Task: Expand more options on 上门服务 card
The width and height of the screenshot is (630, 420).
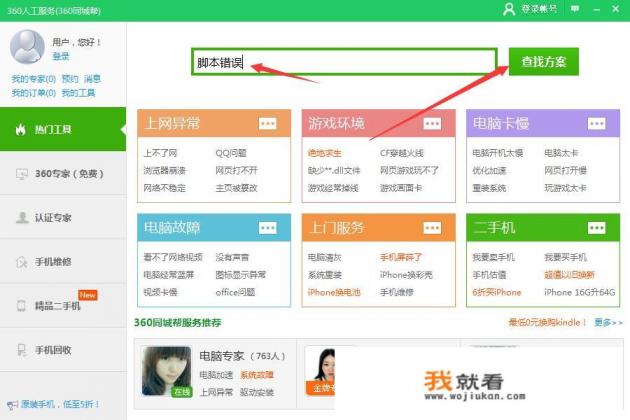Action: click(x=432, y=228)
